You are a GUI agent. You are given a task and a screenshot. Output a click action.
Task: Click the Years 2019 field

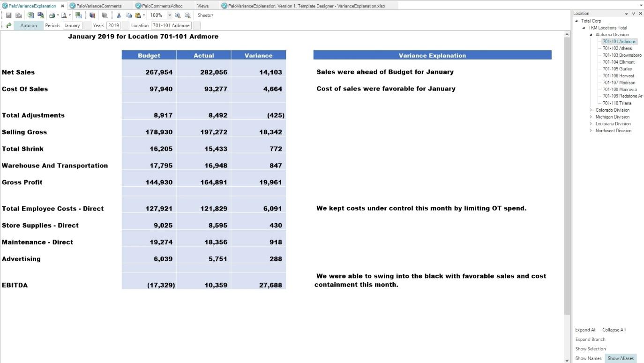click(113, 25)
